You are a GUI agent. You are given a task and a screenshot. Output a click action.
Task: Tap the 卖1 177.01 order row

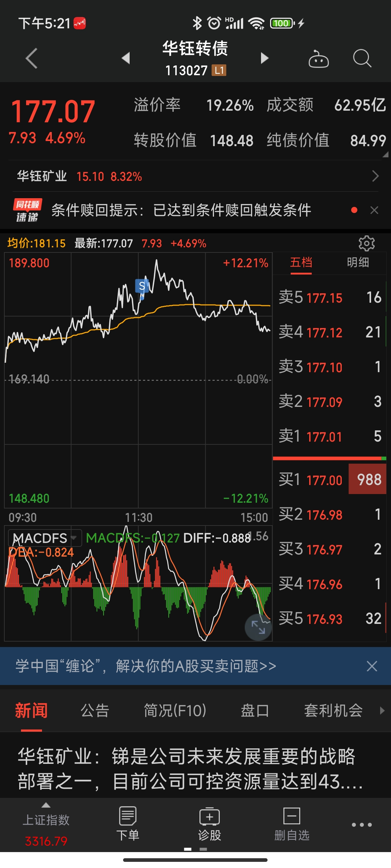tap(329, 436)
